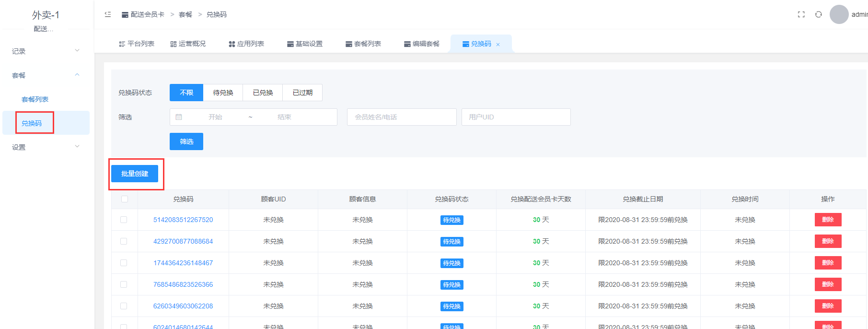Open the 运营概况 tab

click(188, 44)
